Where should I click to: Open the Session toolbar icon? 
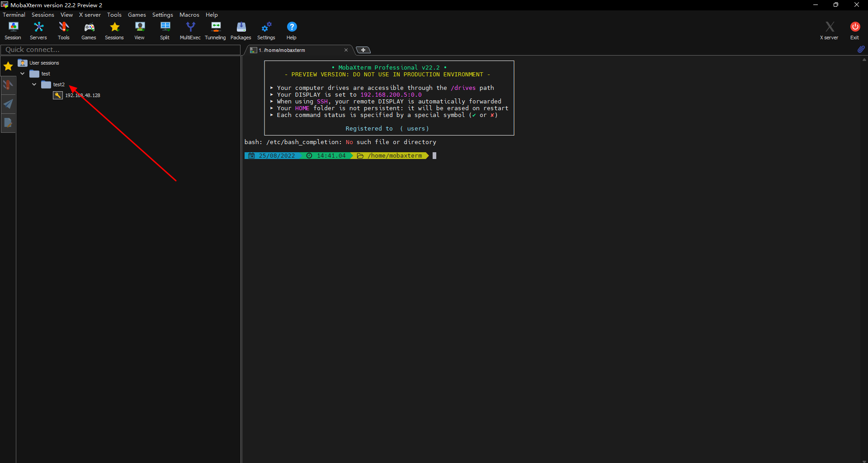coord(13,30)
